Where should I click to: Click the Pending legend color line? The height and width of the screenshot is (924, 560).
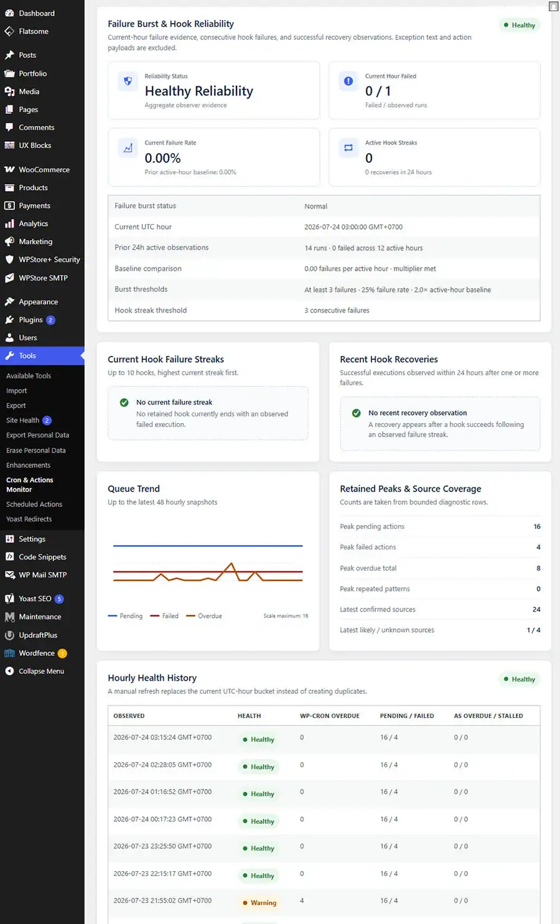[x=113, y=616]
